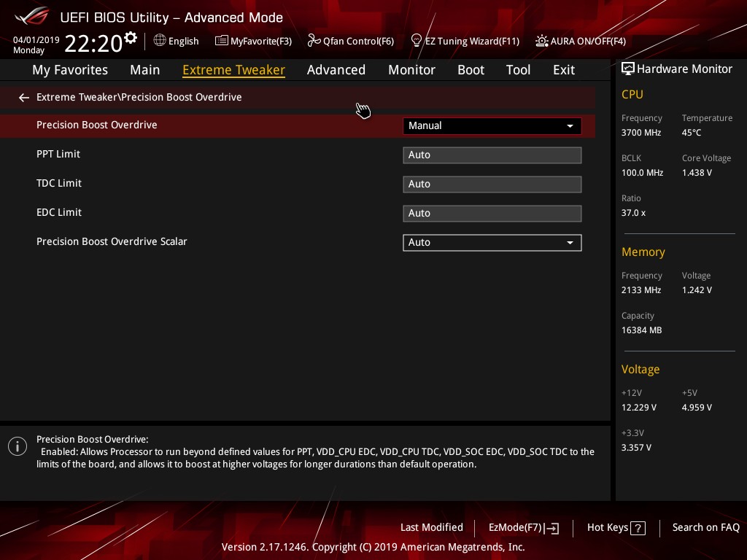Screen dimensions: 747x560
Task: Open MyFavorite(F3) list icon
Action: tap(222, 41)
